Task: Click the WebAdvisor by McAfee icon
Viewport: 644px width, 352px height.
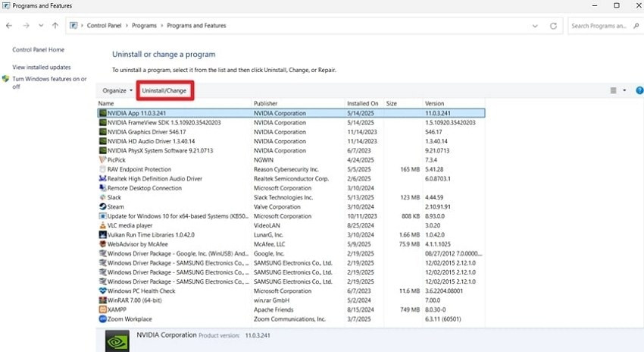Action: coord(103,244)
